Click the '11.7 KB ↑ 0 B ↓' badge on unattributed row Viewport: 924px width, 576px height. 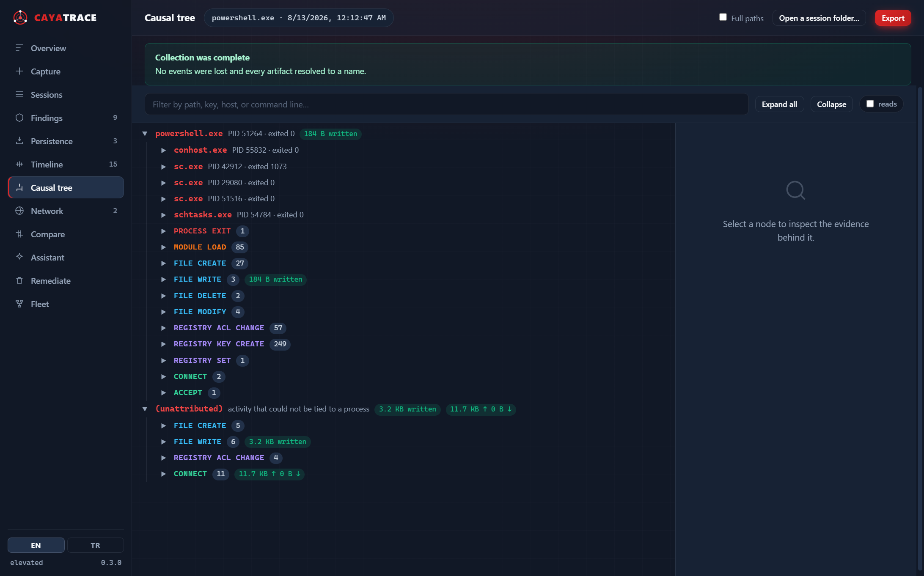pos(481,409)
